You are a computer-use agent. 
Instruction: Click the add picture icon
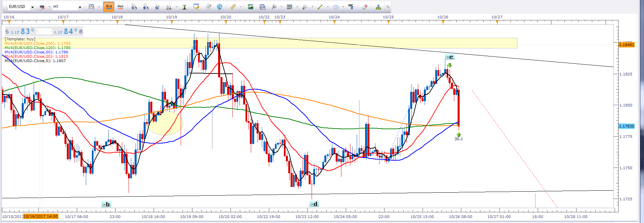click(251, 7)
